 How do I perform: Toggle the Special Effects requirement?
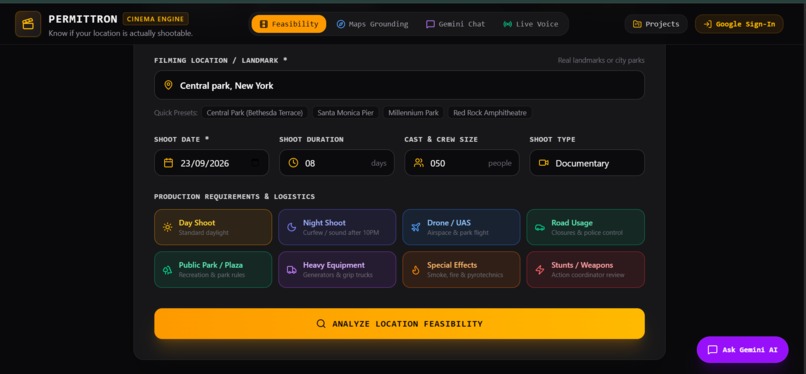[x=461, y=269]
